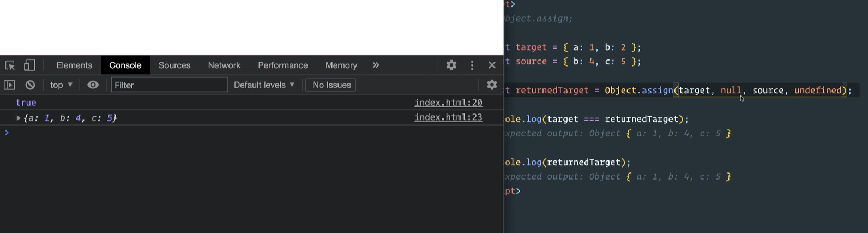The height and width of the screenshot is (233, 868).
Task: Click the 'source = { b: 4, c: 5 }' line
Action: [x=578, y=62]
